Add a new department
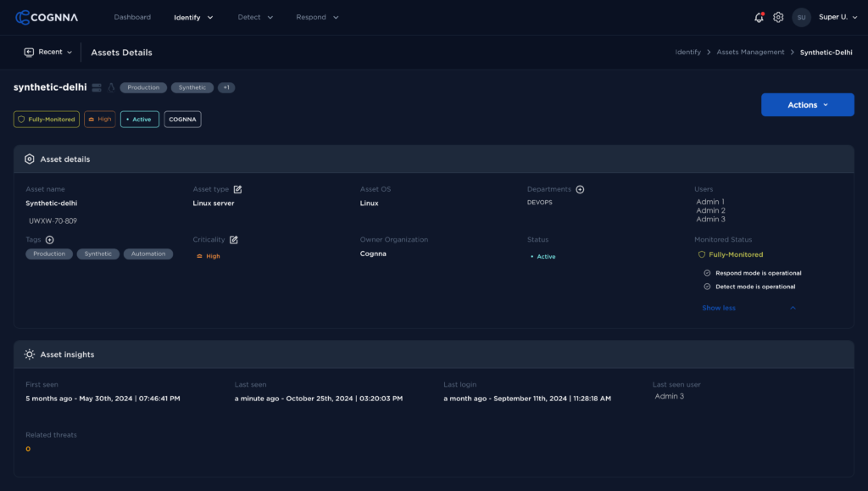The width and height of the screenshot is (868, 491). 580,189
